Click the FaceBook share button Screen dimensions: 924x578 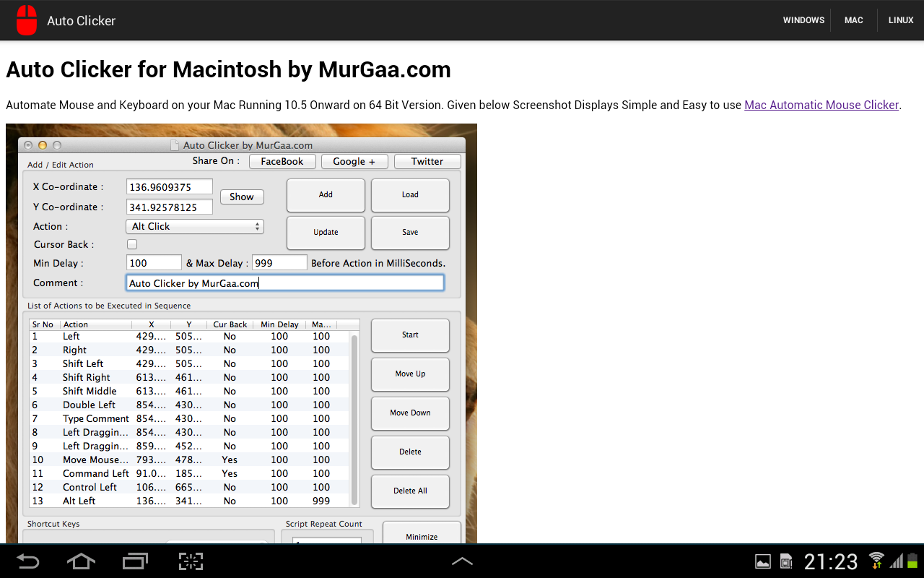pyautogui.click(x=282, y=161)
